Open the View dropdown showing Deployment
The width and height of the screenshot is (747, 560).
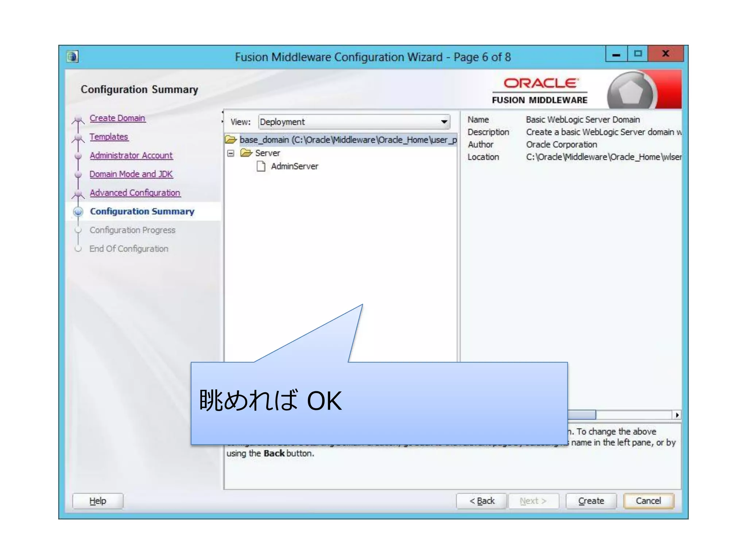point(354,122)
